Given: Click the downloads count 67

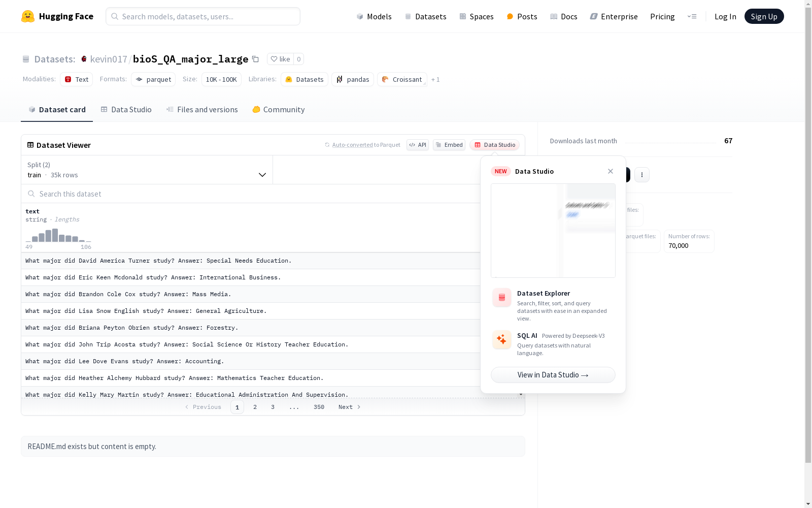Looking at the screenshot, I should [728, 141].
